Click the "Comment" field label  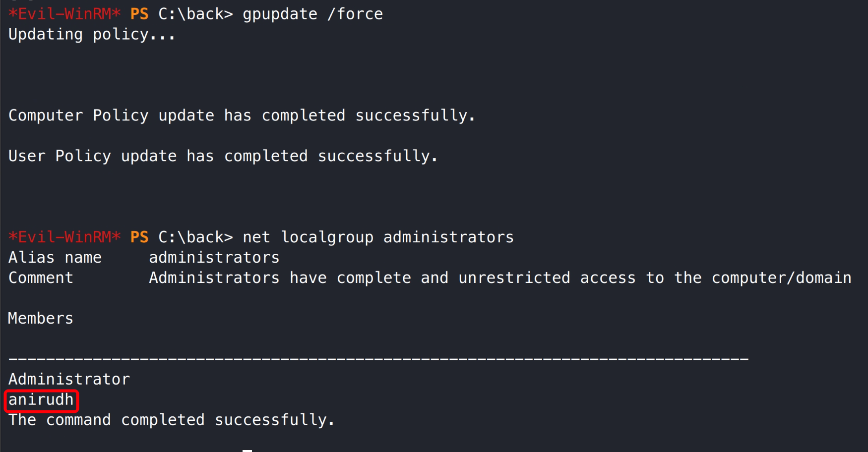pos(41,278)
